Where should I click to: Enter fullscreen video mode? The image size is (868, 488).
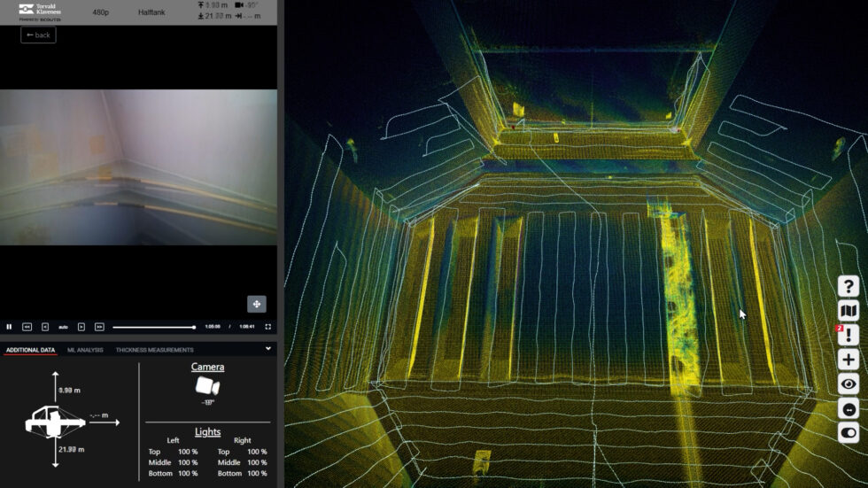pos(268,327)
